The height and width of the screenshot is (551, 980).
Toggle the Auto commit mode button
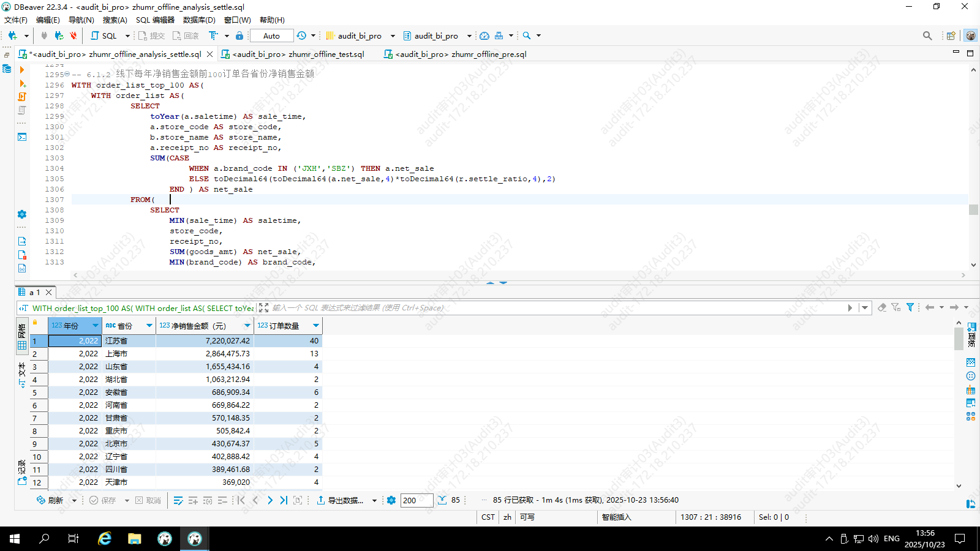pos(271,36)
